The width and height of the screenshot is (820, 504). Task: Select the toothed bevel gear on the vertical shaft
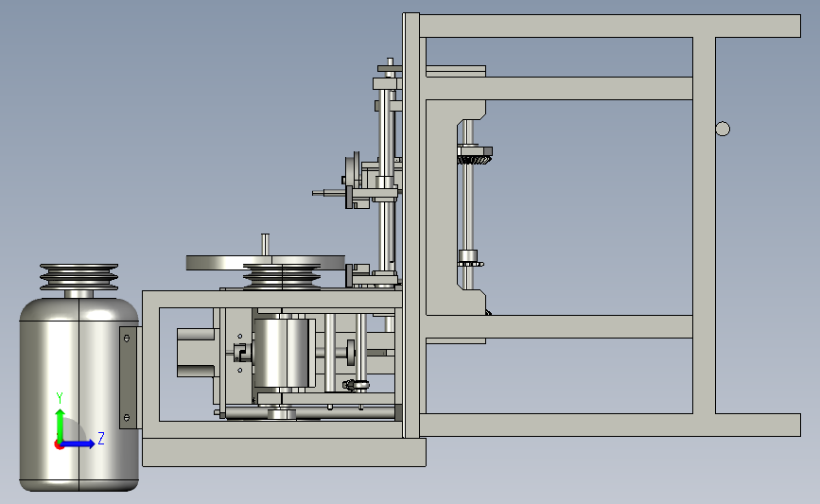(475, 155)
